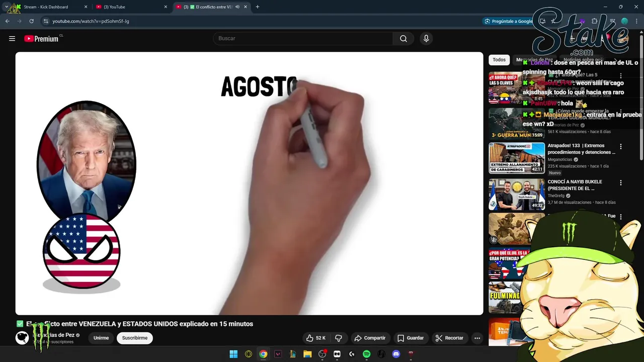644x362 pixels.
Task: Open Spotify from the taskbar
Action: (x=366, y=354)
